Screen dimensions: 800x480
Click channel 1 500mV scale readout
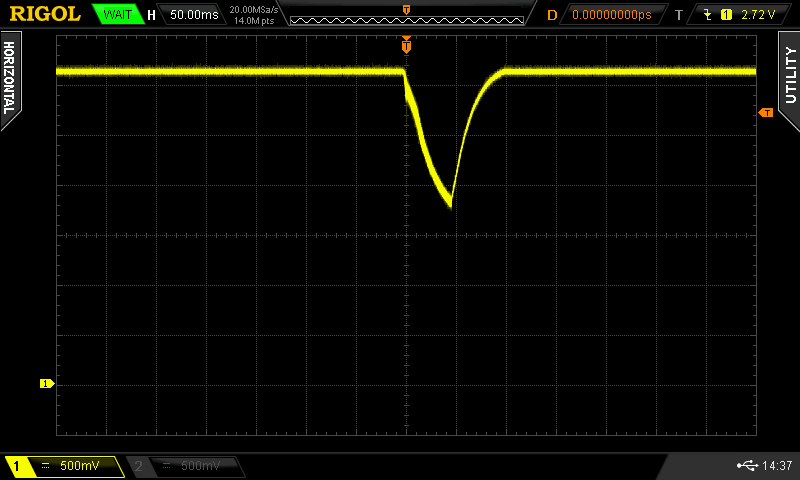coord(80,465)
